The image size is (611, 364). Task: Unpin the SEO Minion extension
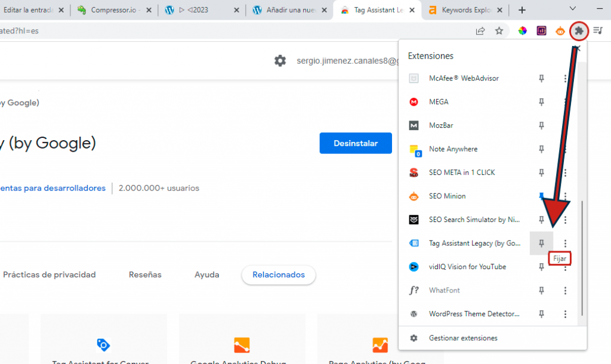pos(541,196)
